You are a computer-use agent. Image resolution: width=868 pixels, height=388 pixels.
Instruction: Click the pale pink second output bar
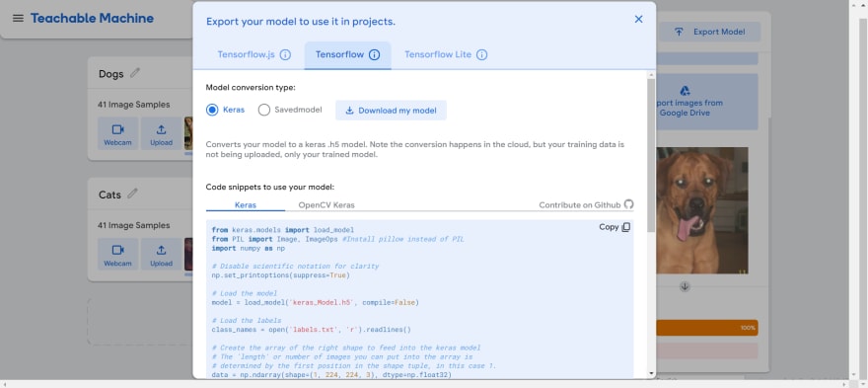point(707,350)
